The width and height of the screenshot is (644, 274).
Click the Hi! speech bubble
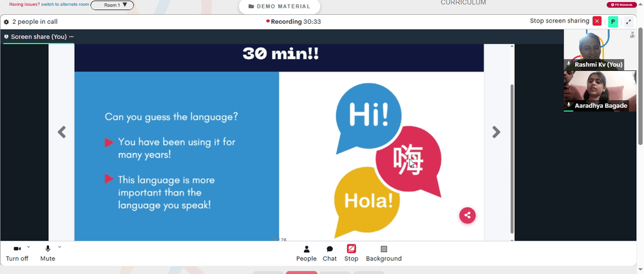point(368,117)
